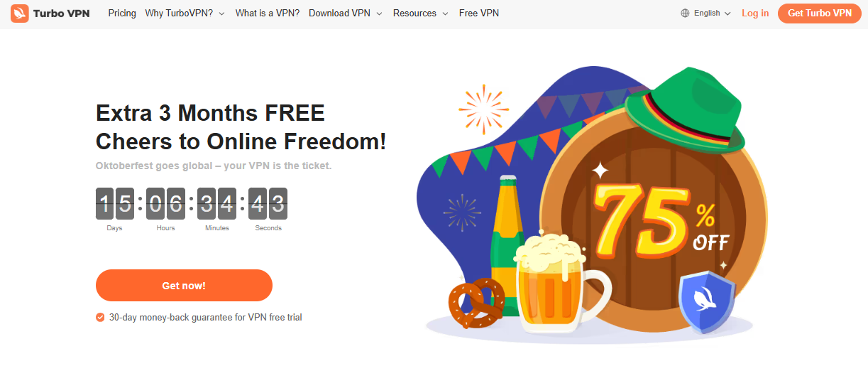
Task: Click the orange checkmark guarantee icon
Action: click(x=100, y=318)
